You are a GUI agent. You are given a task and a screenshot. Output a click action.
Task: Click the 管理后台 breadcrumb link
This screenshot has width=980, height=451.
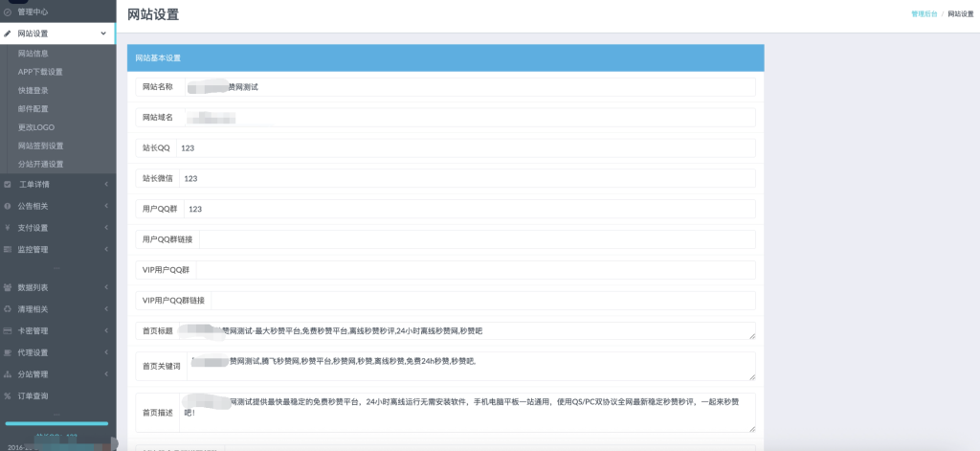point(924,14)
